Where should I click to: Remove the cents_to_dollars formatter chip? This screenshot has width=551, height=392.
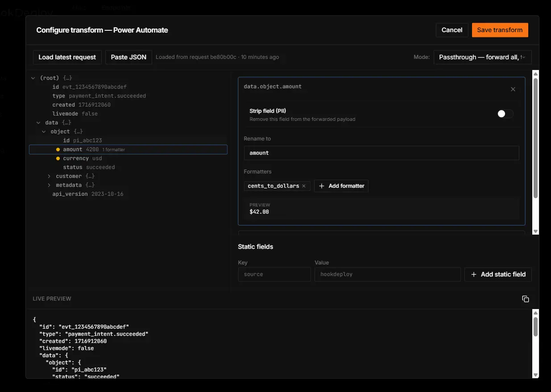pos(304,186)
